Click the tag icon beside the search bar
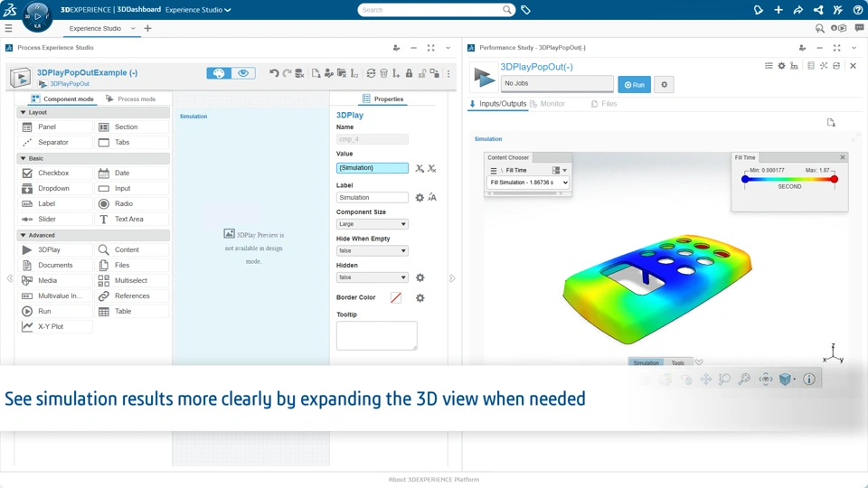 pos(526,10)
